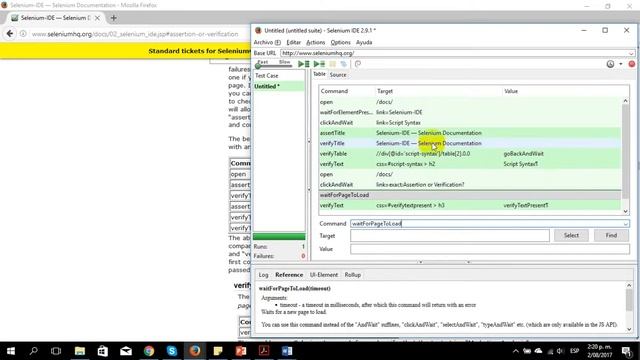Play entire test suite in Selenium IDE
The width and height of the screenshot is (640, 360).
(x=303, y=64)
